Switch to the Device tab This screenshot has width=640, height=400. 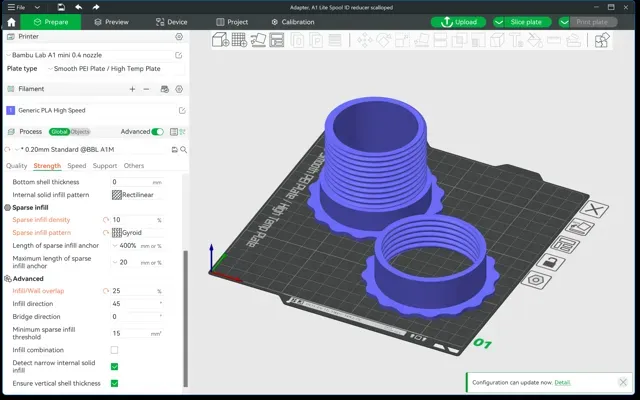click(171, 22)
